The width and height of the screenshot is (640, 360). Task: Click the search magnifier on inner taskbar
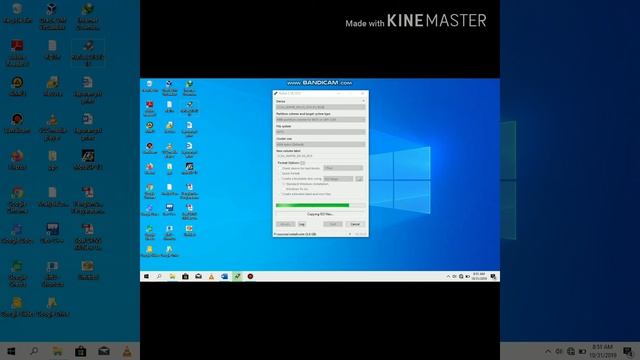click(159, 276)
